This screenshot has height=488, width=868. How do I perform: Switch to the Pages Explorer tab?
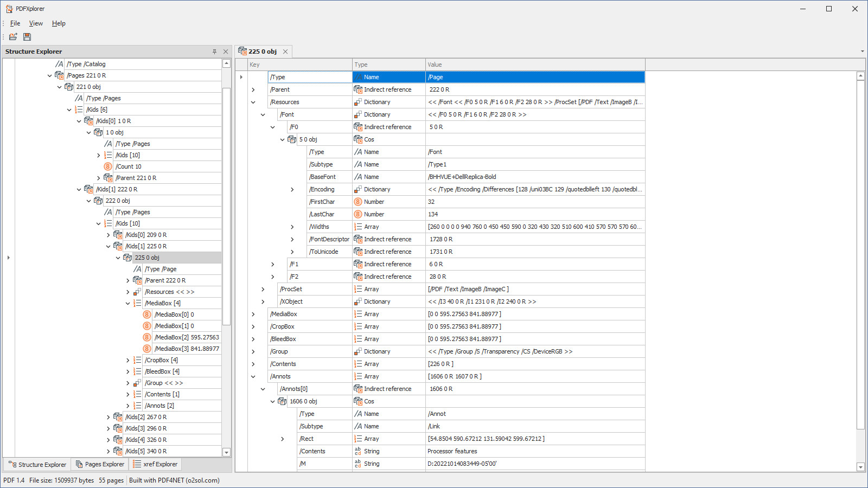100,464
